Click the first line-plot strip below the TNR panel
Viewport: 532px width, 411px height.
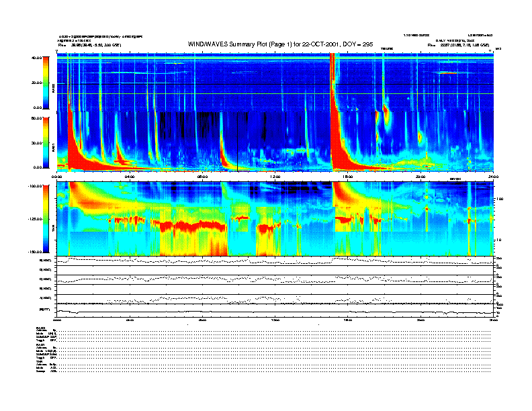275,261
